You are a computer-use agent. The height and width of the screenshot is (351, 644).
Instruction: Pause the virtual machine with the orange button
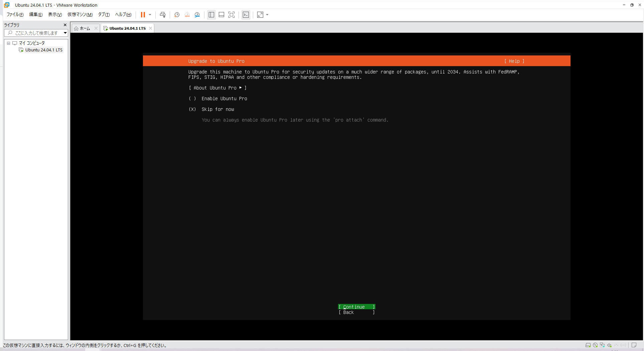coord(143,15)
